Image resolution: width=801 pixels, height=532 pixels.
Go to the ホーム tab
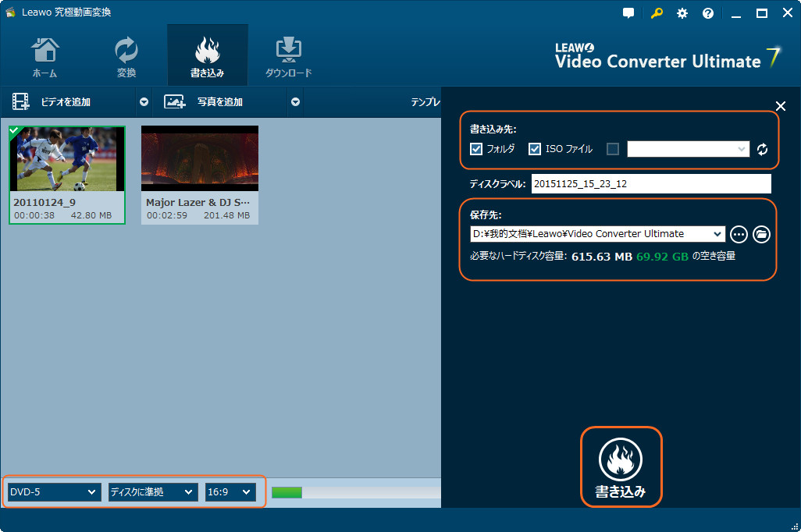point(45,58)
